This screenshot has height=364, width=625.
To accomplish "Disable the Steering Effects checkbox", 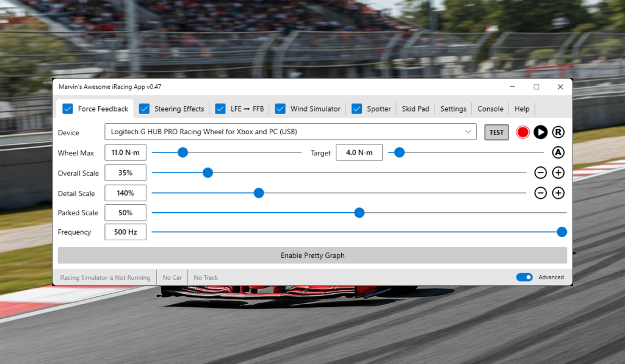I will tap(144, 109).
